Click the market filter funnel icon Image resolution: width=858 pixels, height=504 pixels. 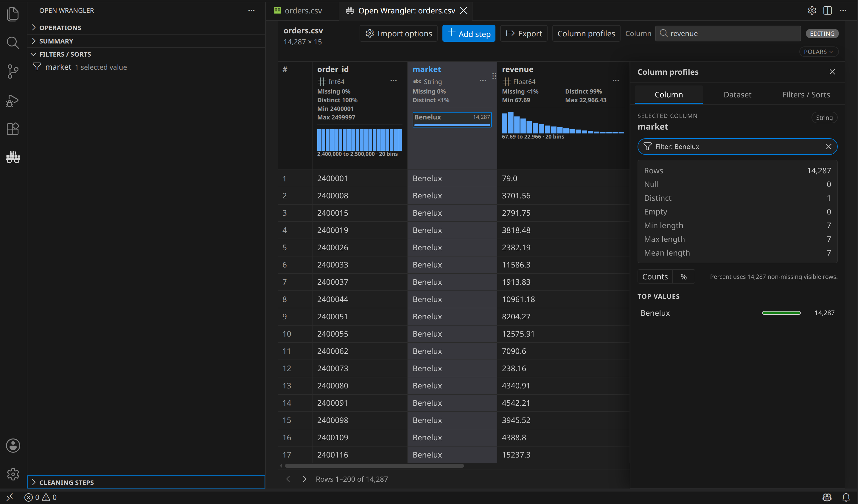click(x=37, y=67)
